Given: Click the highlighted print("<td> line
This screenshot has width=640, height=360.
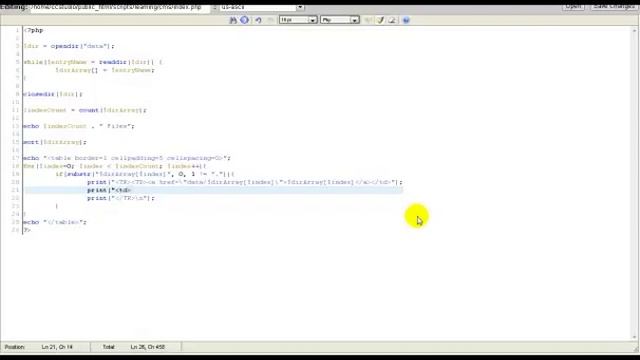Looking at the screenshot, I should coord(109,190).
